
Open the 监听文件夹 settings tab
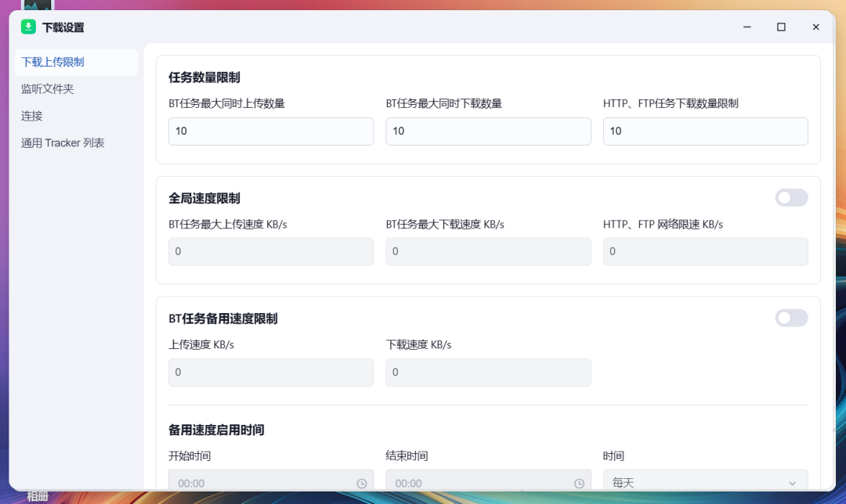pyautogui.click(x=76, y=89)
